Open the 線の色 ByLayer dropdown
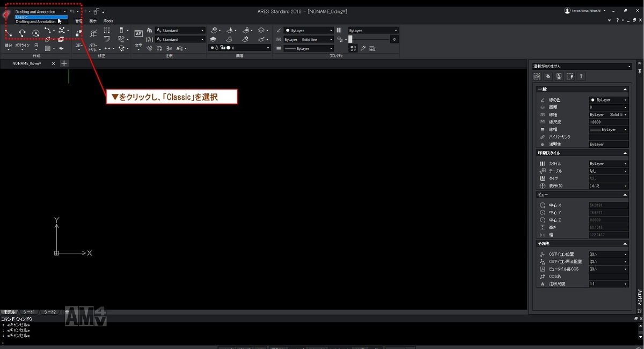The image size is (644, 349). tap(625, 100)
